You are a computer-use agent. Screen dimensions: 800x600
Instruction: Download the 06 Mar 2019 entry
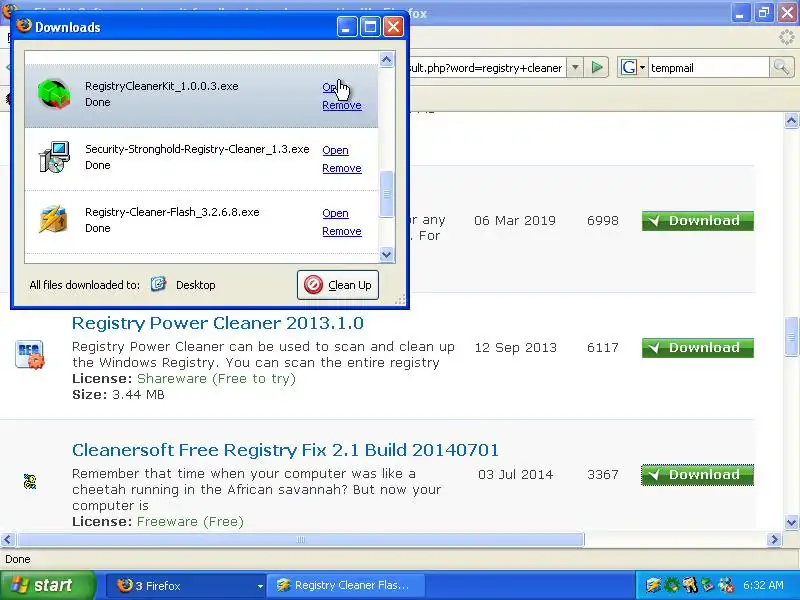pos(697,221)
